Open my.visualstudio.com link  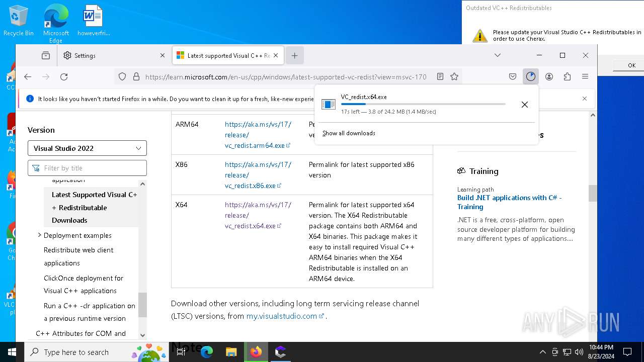(x=285, y=316)
